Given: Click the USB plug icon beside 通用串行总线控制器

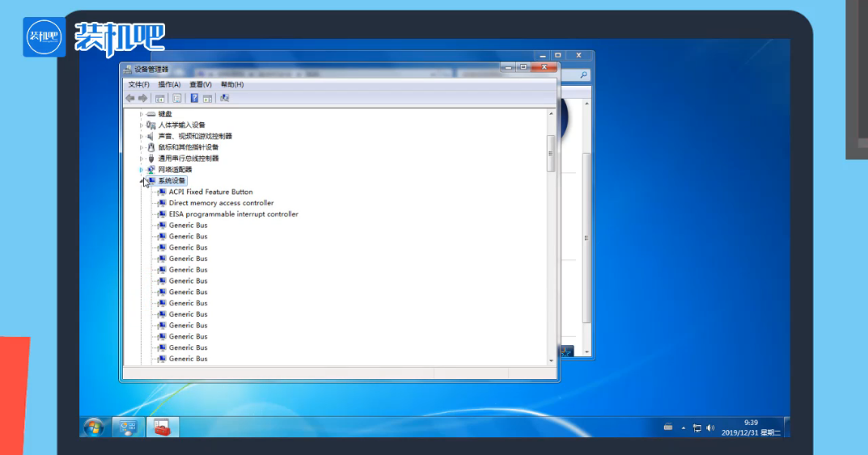Looking at the screenshot, I should 150,158.
